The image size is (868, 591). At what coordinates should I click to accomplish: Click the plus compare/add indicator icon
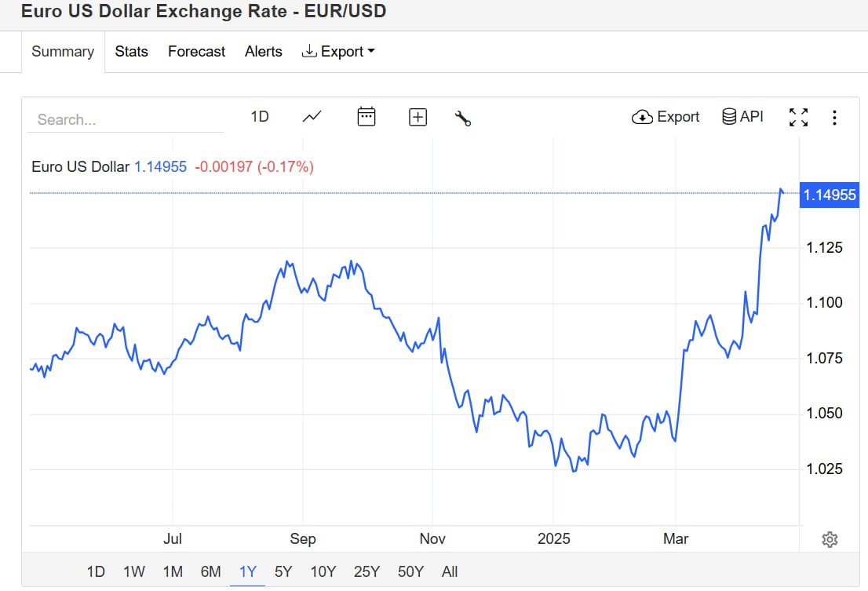tap(418, 117)
